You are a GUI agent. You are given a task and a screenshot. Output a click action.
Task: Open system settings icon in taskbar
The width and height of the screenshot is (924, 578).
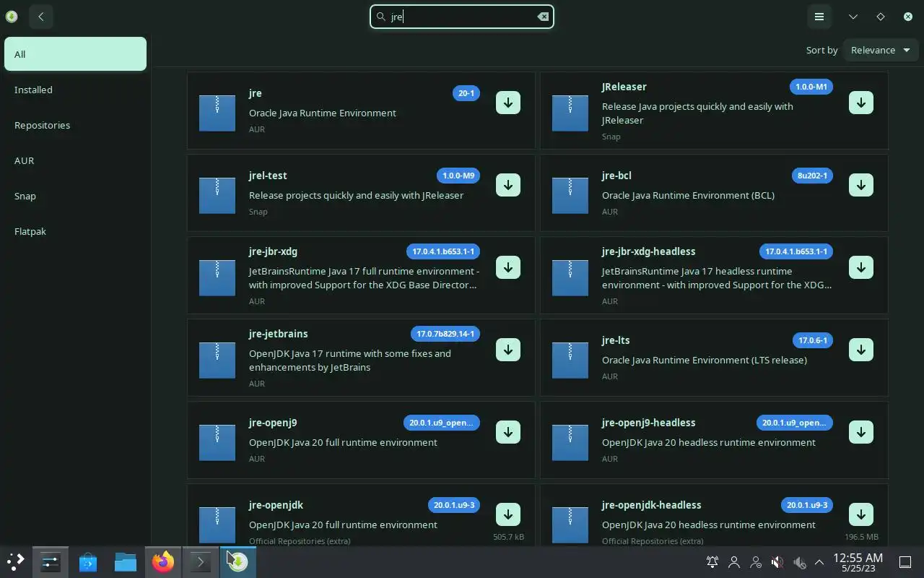tap(51, 561)
